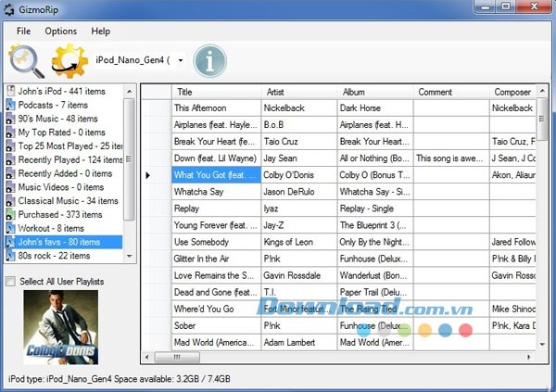The height and width of the screenshot is (392, 556).
Task: Click the playlist list scroll up arrow
Action: (x=130, y=90)
